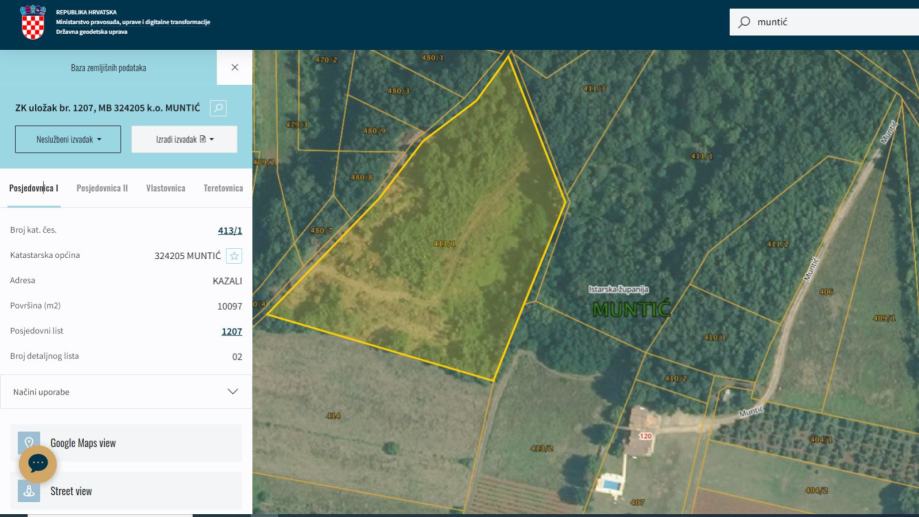Open Google Maps view
919x517 pixels.
[126, 443]
